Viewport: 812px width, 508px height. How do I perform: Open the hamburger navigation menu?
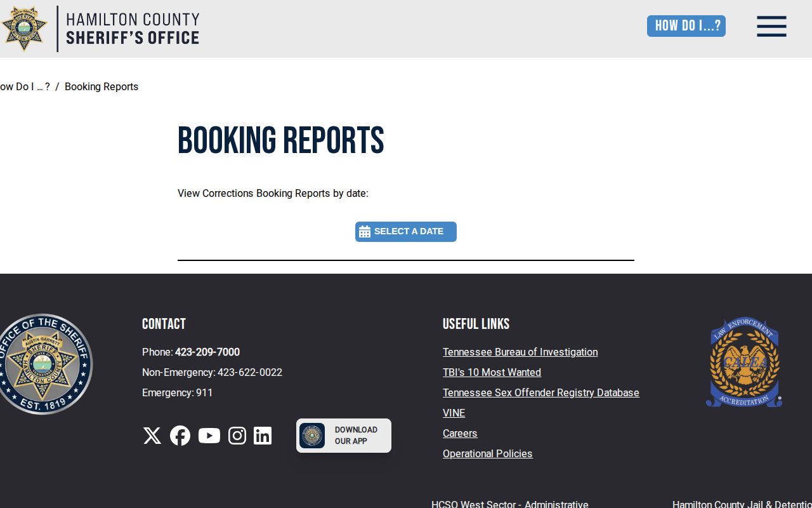(x=771, y=27)
